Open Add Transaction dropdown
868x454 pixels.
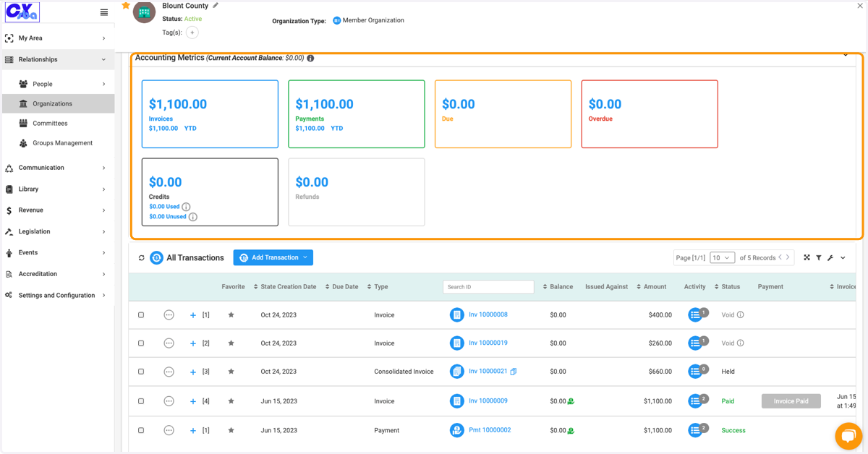click(273, 257)
